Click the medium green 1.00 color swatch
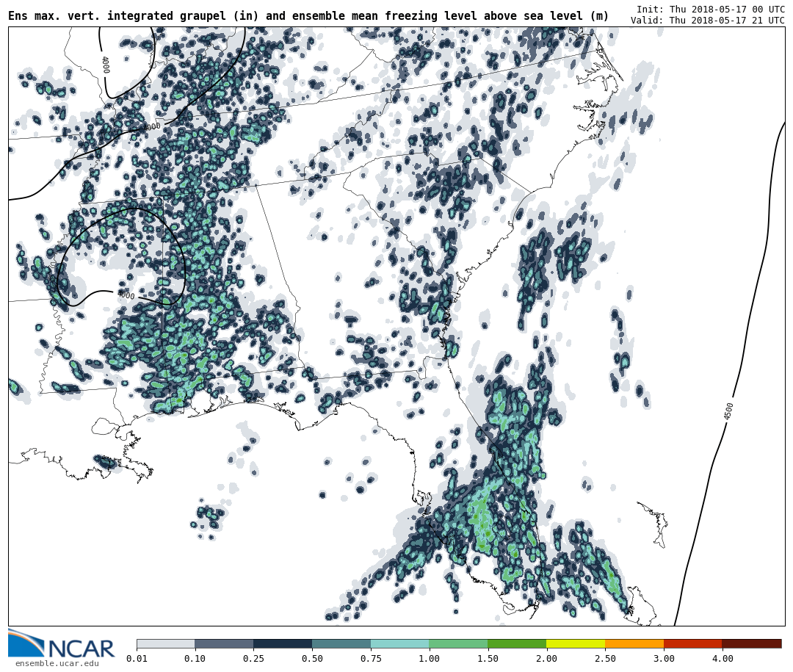Screen dimensions: 793x672 tap(459, 644)
